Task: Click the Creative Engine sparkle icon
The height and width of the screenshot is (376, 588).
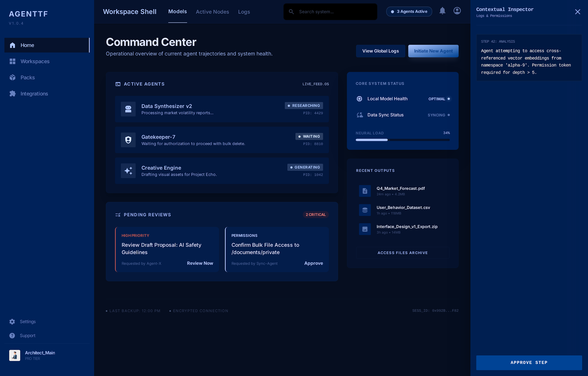Action: coord(128,171)
